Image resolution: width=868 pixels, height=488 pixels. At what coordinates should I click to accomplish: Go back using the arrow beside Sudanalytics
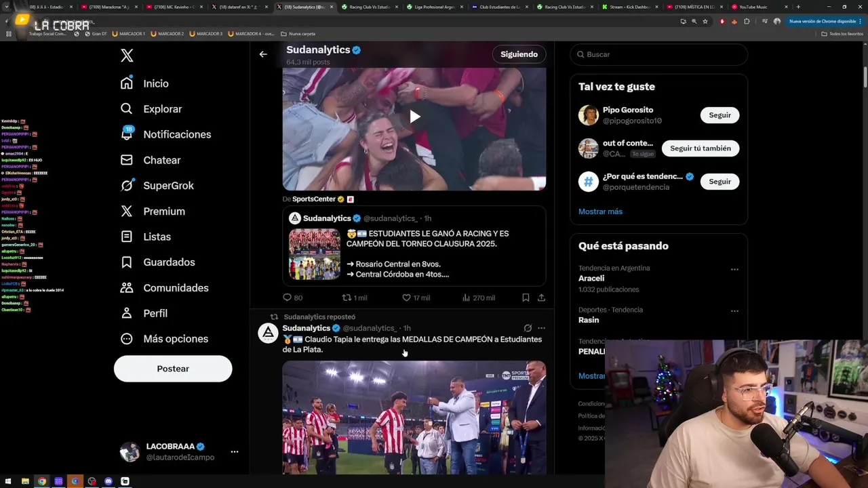[x=263, y=54]
